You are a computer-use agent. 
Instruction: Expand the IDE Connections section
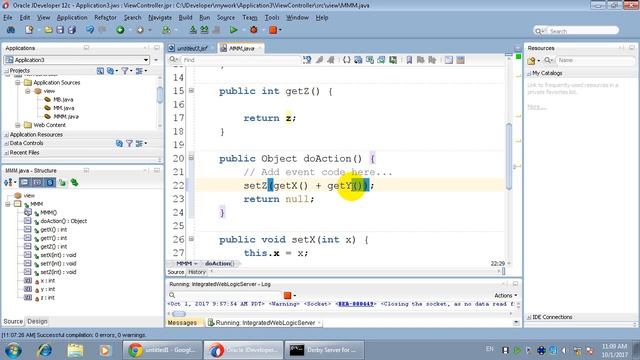pyautogui.click(x=529, y=317)
